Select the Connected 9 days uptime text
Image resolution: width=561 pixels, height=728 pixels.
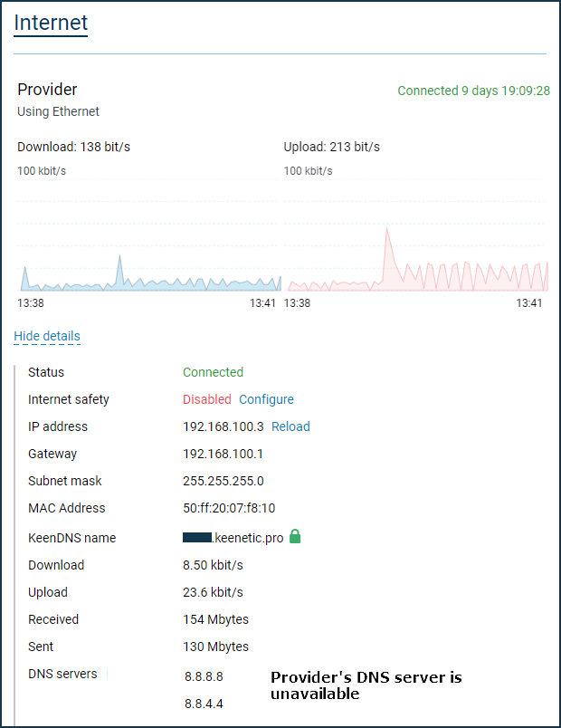click(x=474, y=91)
